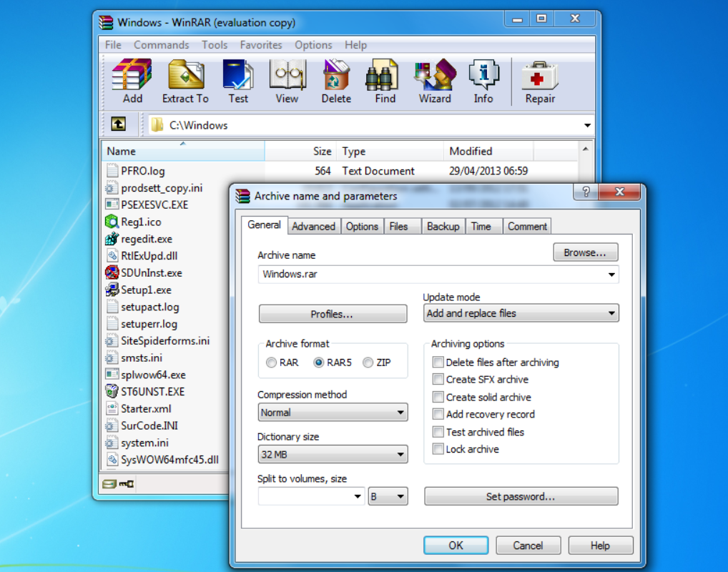Open the Favorites menu
728x572 pixels.
(261, 45)
